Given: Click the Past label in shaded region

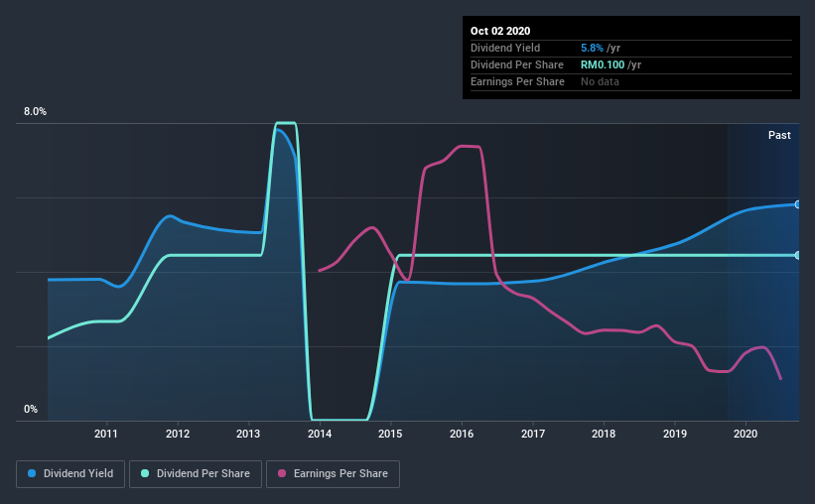Looking at the screenshot, I should [x=779, y=135].
